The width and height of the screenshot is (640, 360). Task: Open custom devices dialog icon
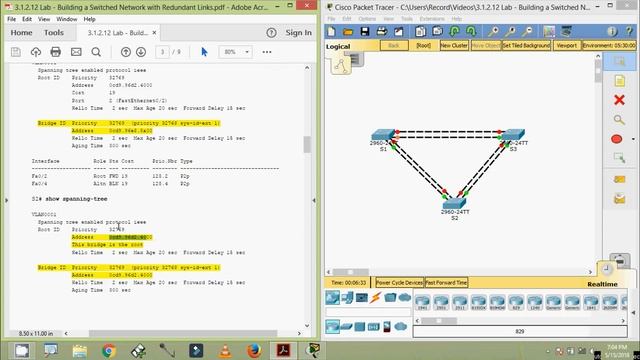coord(566,31)
